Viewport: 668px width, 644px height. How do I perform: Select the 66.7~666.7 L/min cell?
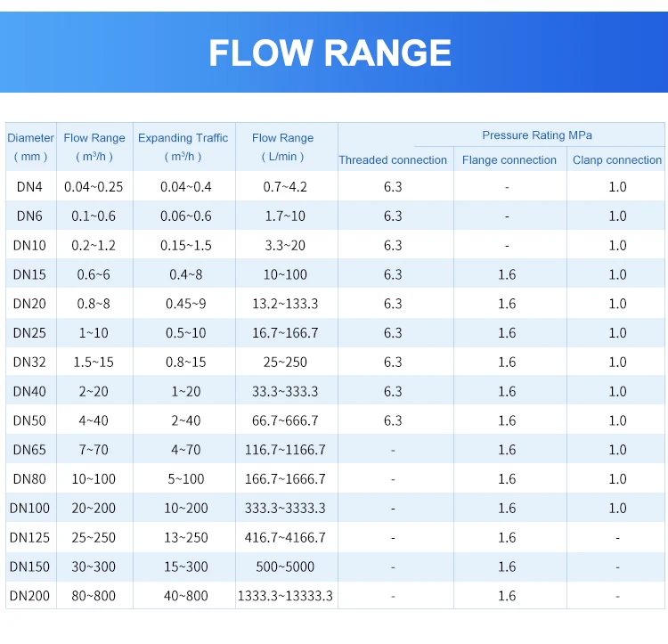coord(285,420)
